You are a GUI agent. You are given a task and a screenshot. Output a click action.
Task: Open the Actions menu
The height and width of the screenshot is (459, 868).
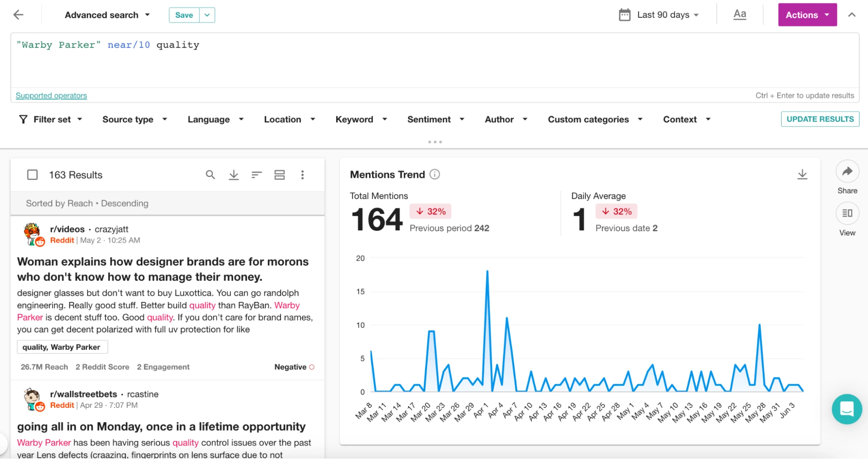tap(807, 15)
